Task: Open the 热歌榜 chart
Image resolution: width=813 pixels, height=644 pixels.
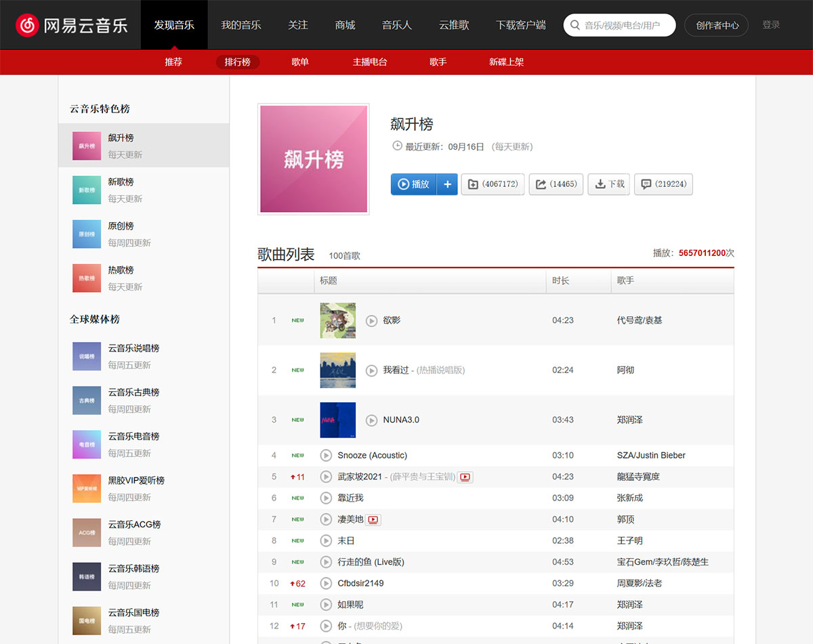Action: (x=121, y=270)
